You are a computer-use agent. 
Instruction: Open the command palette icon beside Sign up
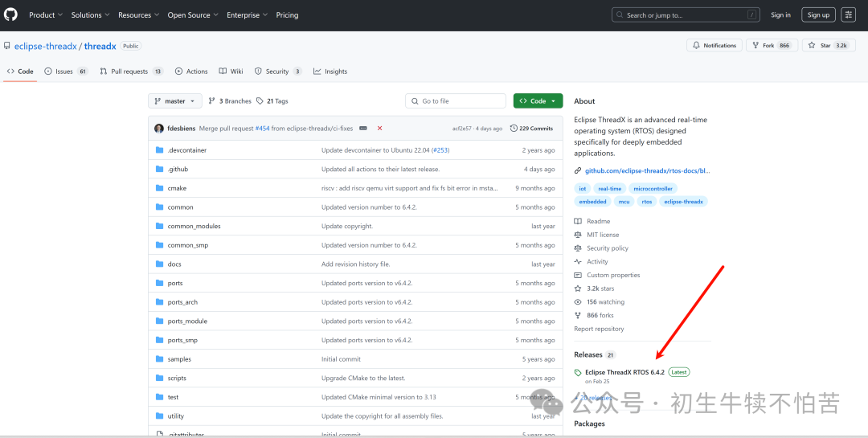pyautogui.click(x=848, y=15)
